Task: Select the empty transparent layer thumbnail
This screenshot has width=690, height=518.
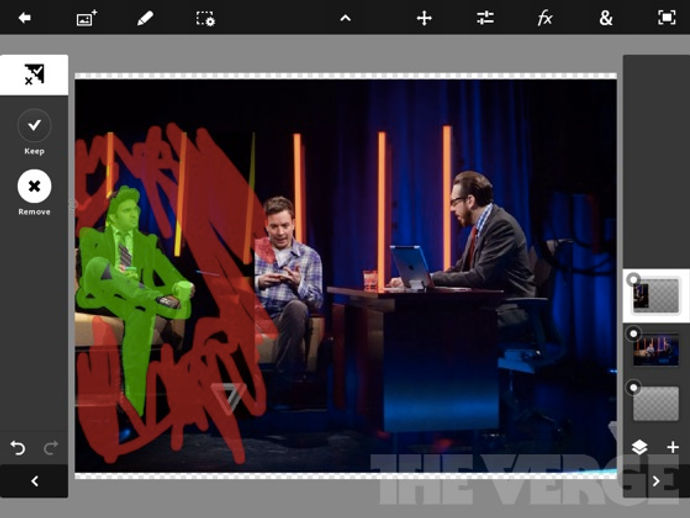Action: point(656,404)
